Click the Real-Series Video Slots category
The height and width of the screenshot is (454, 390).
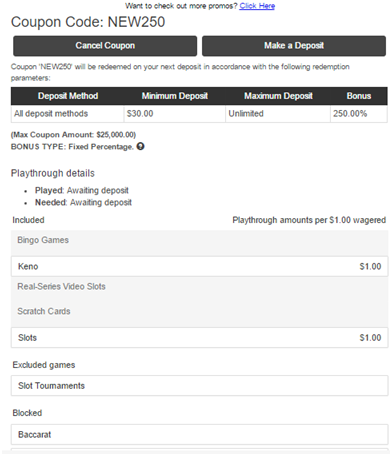[x=61, y=286]
